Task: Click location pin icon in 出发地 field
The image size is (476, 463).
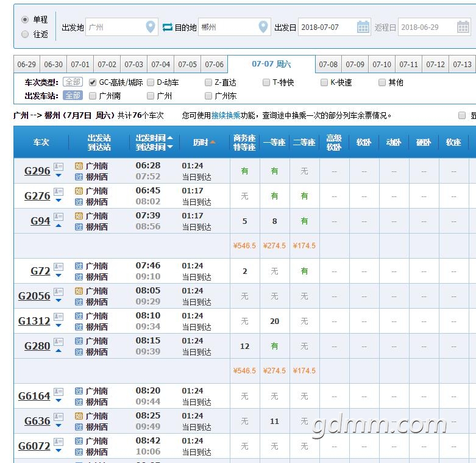Action: pos(151,27)
